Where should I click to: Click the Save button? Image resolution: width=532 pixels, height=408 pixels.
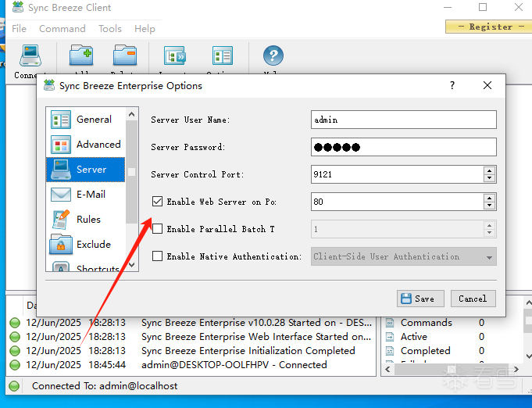tap(420, 299)
